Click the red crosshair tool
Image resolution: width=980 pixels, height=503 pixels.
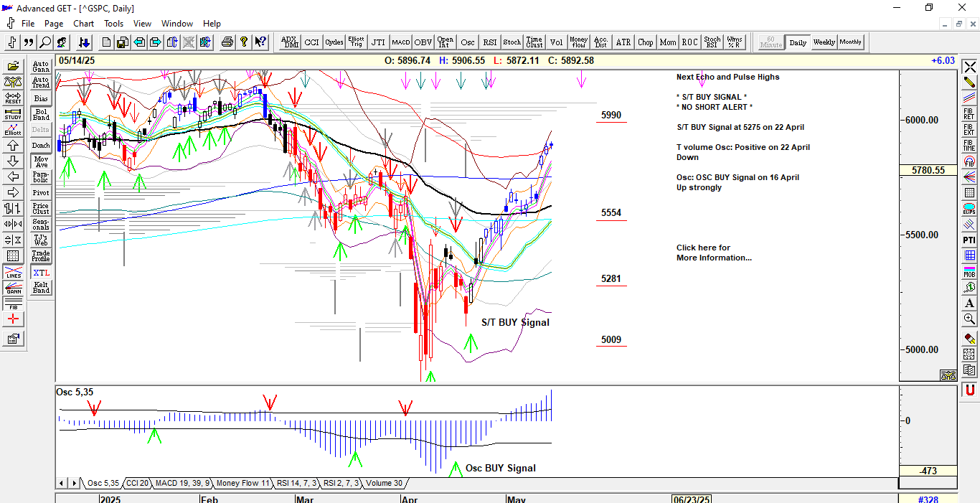[x=13, y=319]
